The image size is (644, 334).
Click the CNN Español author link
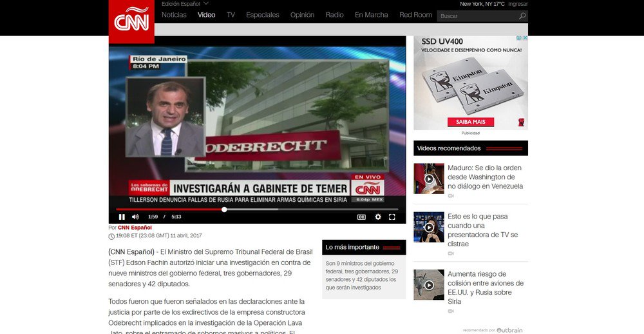coord(135,228)
